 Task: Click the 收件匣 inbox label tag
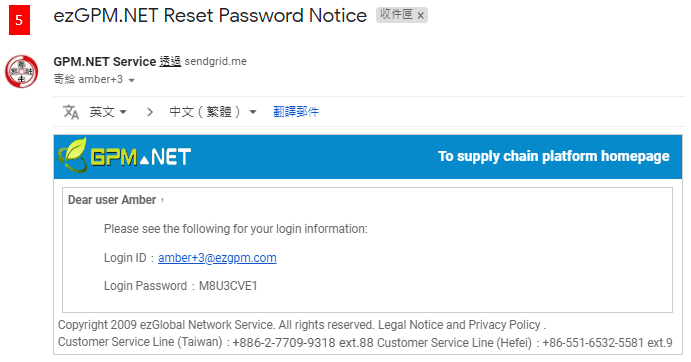(x=396, y=15)
